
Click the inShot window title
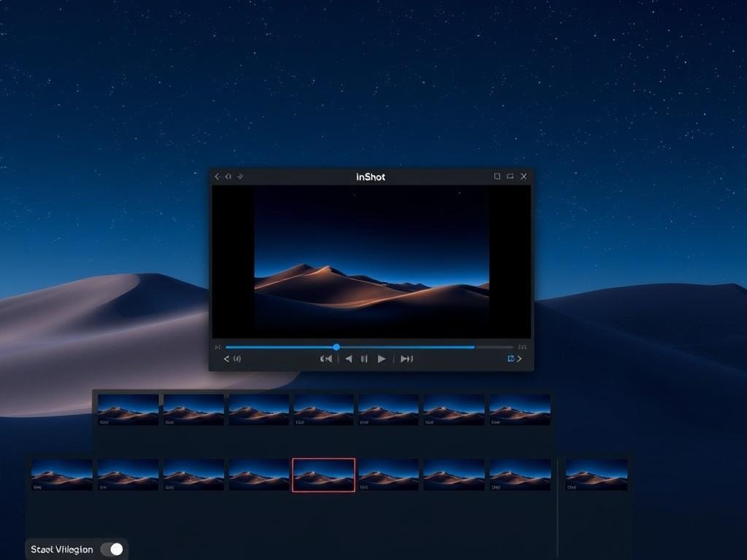click(x=371, y=176)
